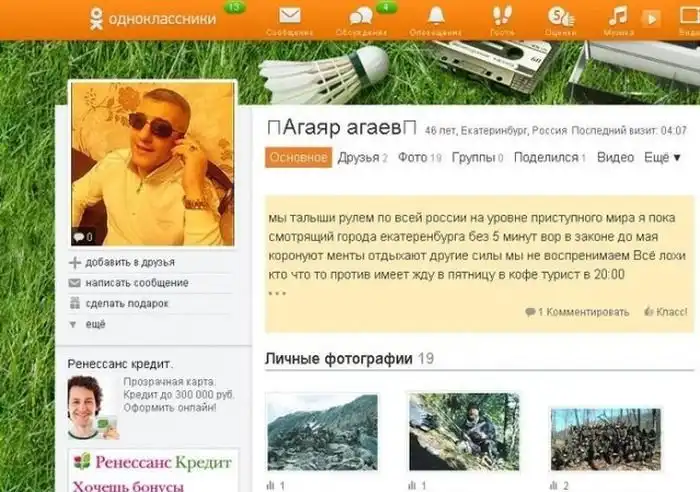Image resolution: width=700 pixels, height=492 pixels.
Task: Open the Оповещения bell icon
Action: pos(436,16)
